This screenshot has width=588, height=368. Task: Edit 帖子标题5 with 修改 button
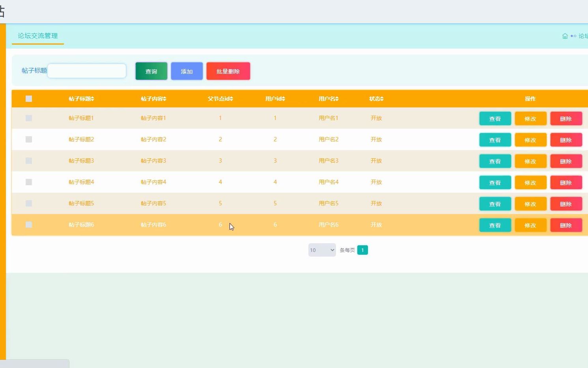point(531,204)
